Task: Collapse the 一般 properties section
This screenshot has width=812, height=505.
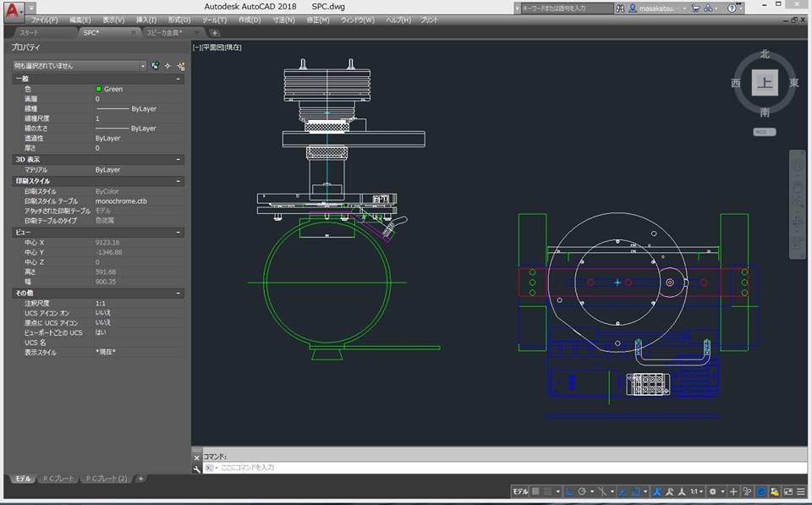Action: [178, 79]
